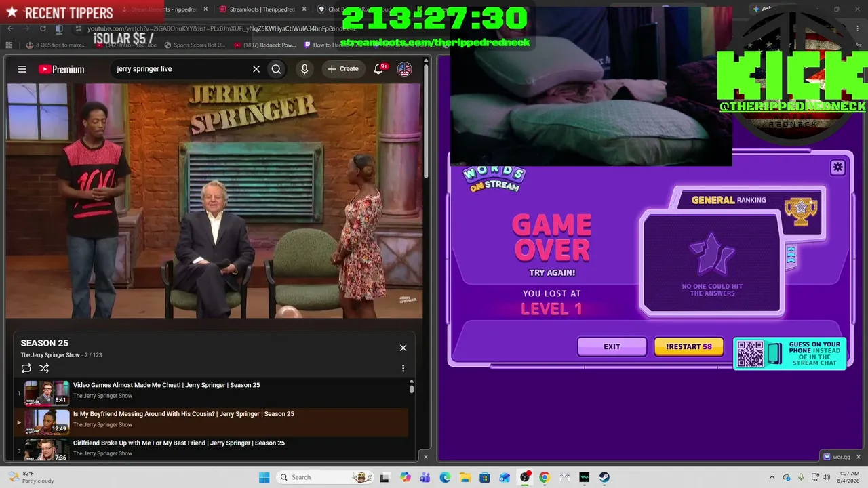
Task: Click the 7:36 video thumbnail in playlist
Action: point(47,449)
